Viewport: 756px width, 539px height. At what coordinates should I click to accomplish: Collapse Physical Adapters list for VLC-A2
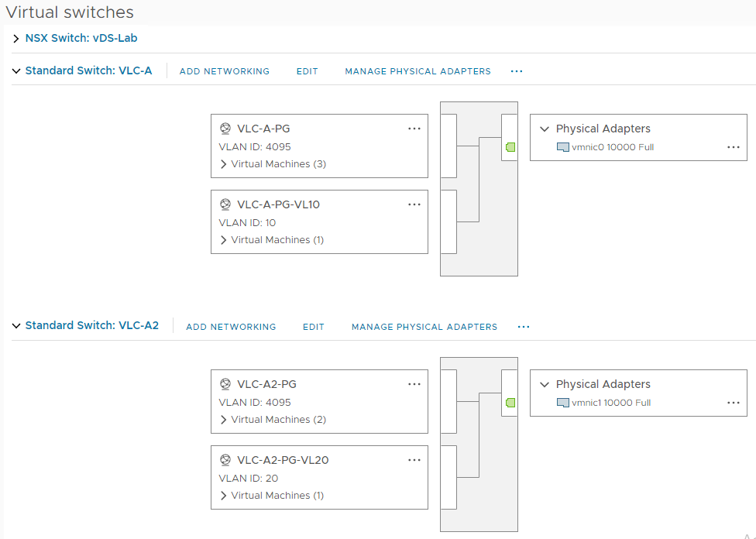[x=545, y=384]
